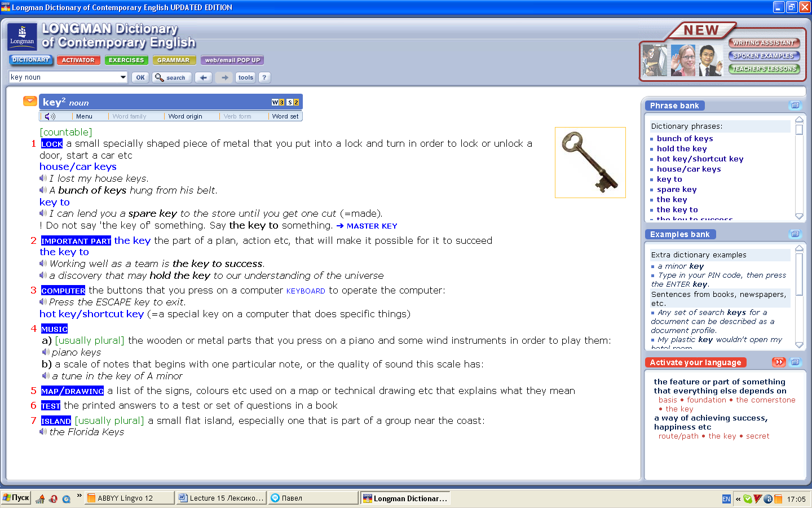The image size is (812, 508).
Task: Open the entry Menu tab
Action: [84, 116]
